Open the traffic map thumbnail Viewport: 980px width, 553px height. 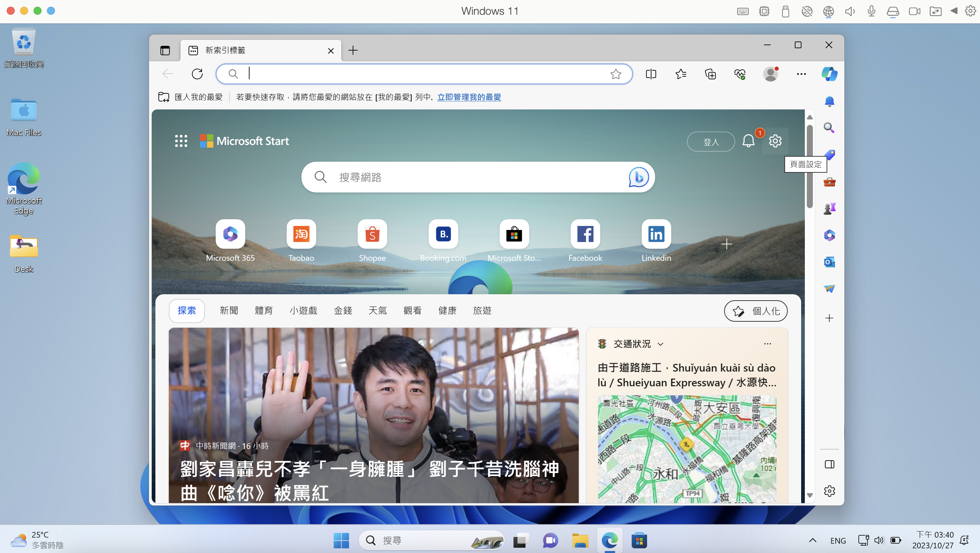click(x=687, y=449)
